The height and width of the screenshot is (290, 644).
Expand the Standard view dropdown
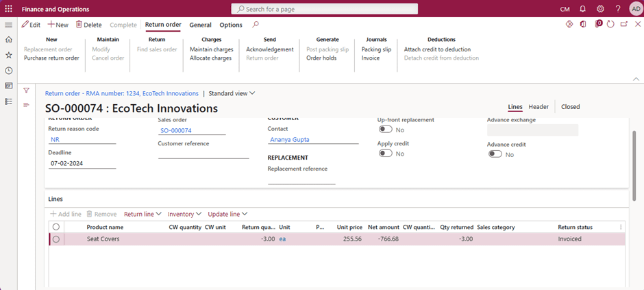(232, 93)
